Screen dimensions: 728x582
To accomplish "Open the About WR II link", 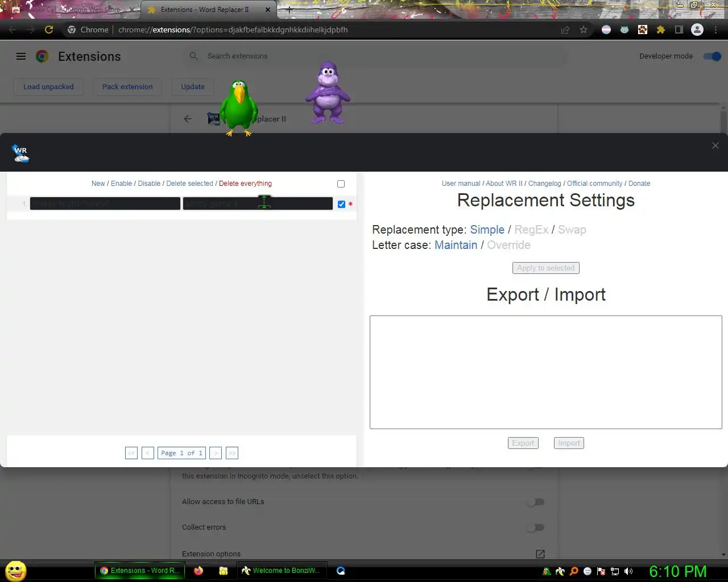I will 504,184.
